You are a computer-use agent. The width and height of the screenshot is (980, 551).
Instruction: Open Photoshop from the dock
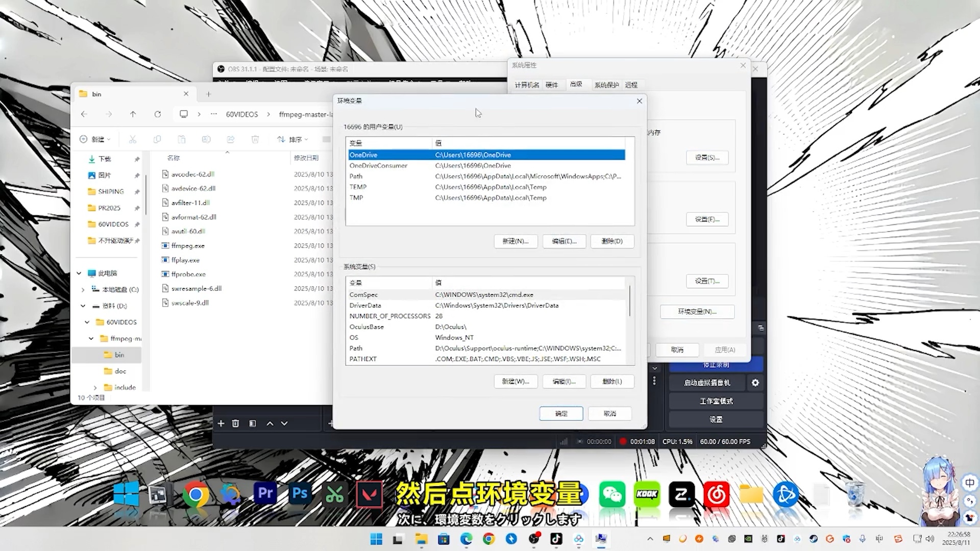point(300,494)
